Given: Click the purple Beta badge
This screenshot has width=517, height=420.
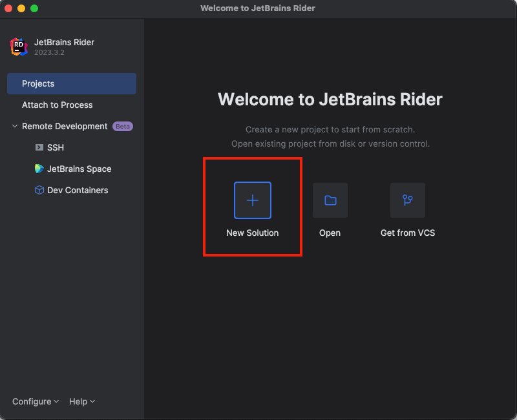Looking at the screenshot, I should coord(123,126).
